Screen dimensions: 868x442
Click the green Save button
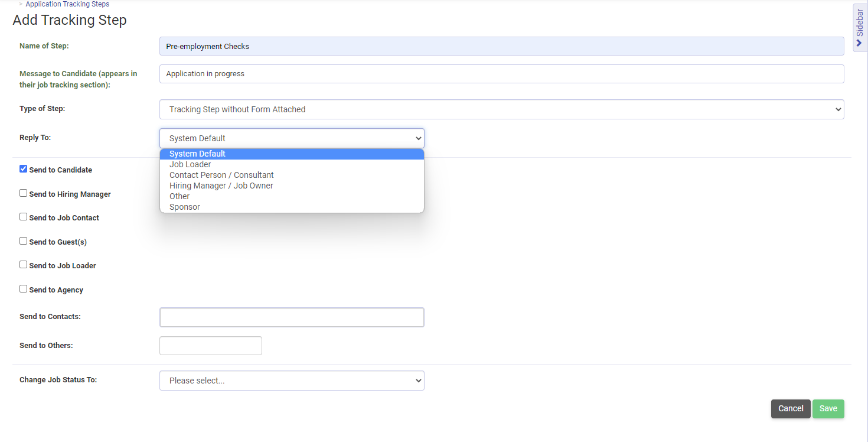(x=828, y=408)
